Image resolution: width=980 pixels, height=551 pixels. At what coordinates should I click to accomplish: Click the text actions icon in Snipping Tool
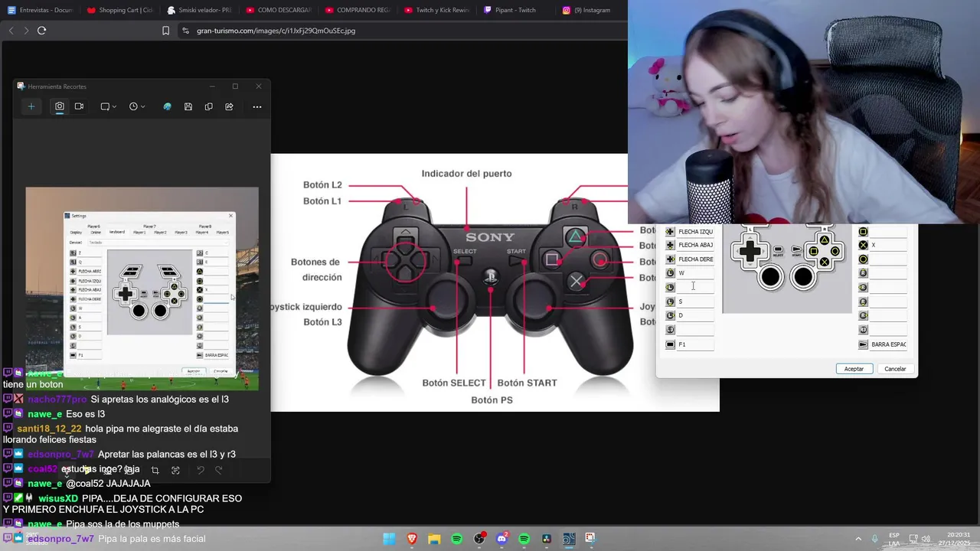click(x=175, y=470)
